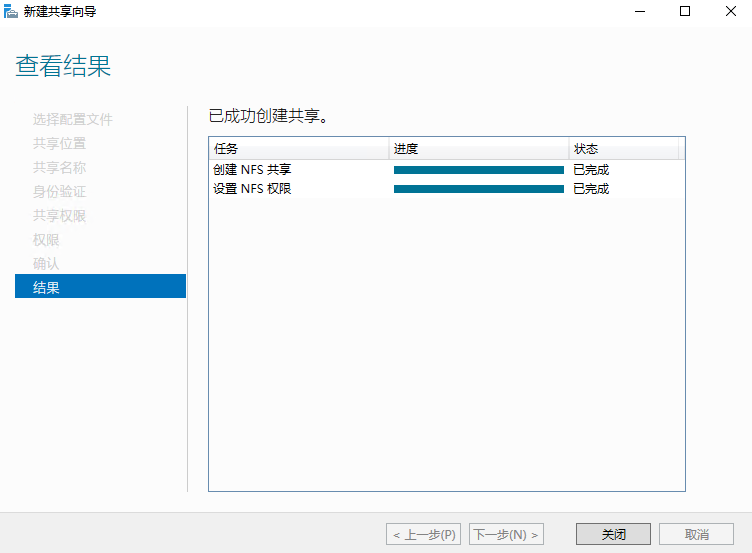The image size is (752, 553).
Task: Click the 取消 button
Action: (697, 534)
